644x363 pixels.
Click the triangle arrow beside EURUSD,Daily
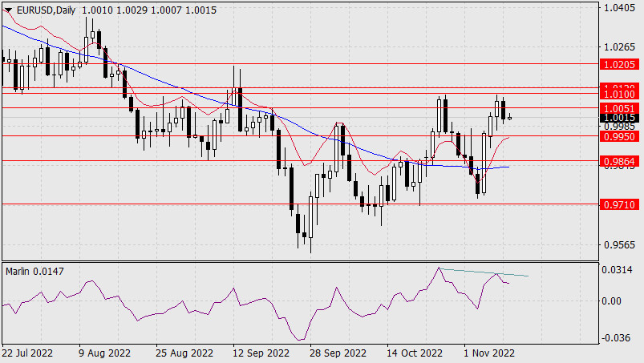(x=7, y=8)
